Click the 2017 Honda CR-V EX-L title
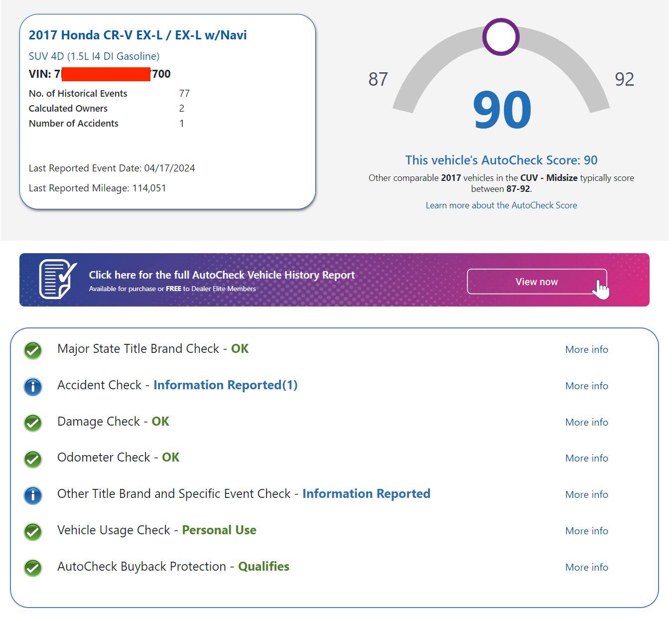 tap(137, 35)
